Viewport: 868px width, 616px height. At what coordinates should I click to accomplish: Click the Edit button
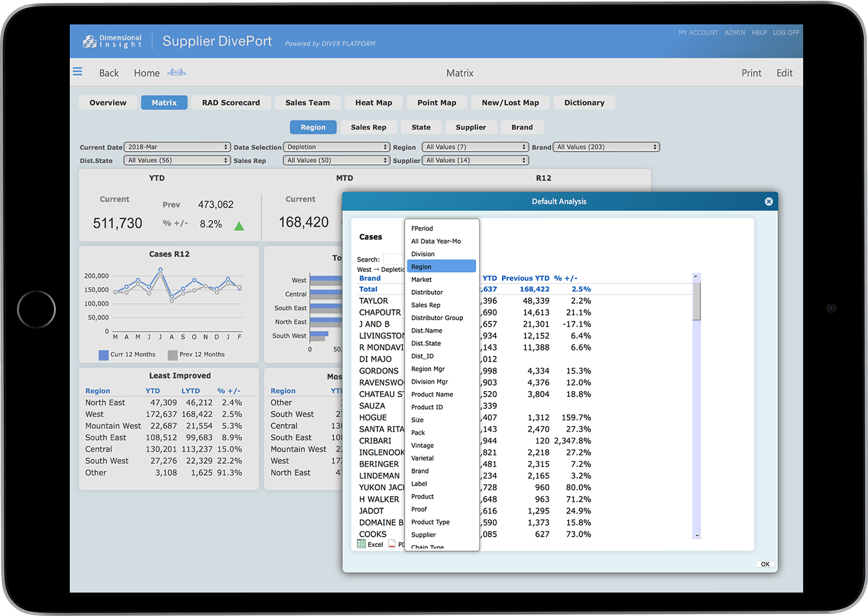[x=784, y=73]
